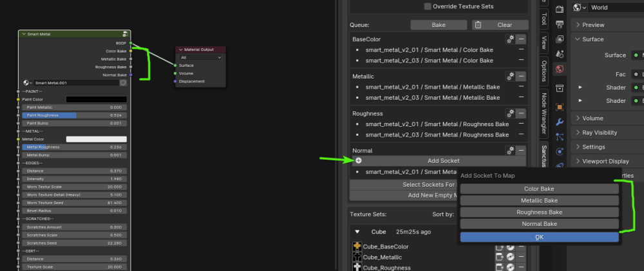Screen dimensions: 644x271
Task: Open the Material Output target dropdown
Action: pos(201,57)
